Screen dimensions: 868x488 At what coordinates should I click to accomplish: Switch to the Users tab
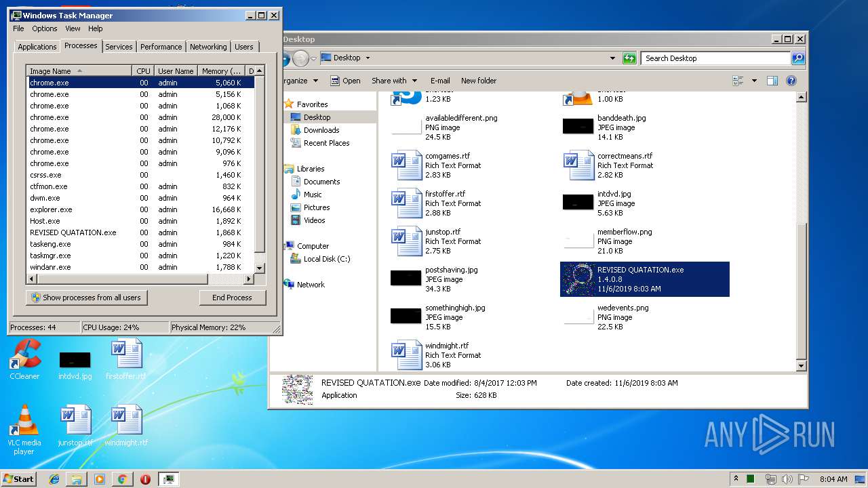[x=244, y=47]
